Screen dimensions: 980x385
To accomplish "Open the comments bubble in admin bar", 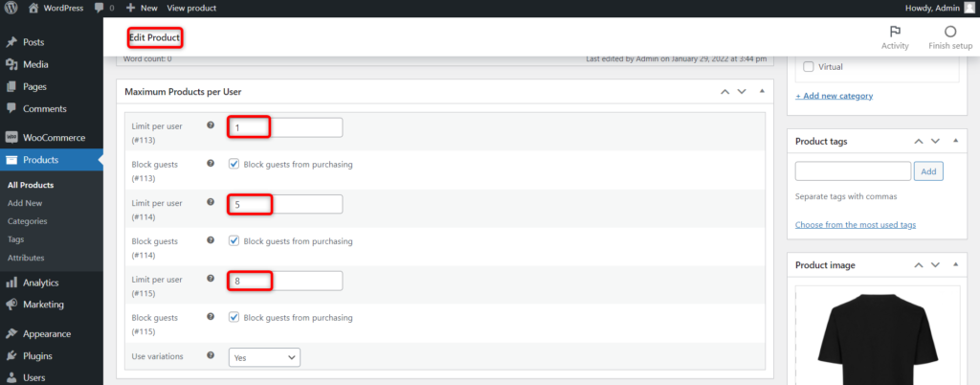I will [100, 8].
